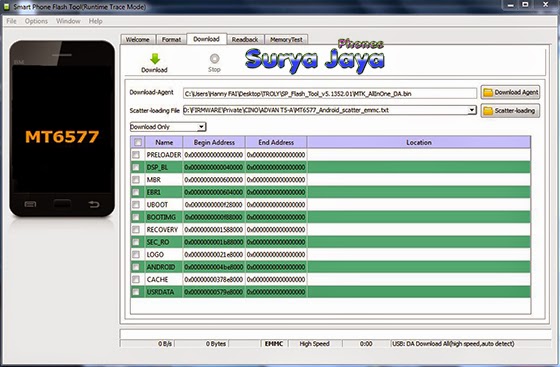Click the Download Agent browse button

(510, 92)
